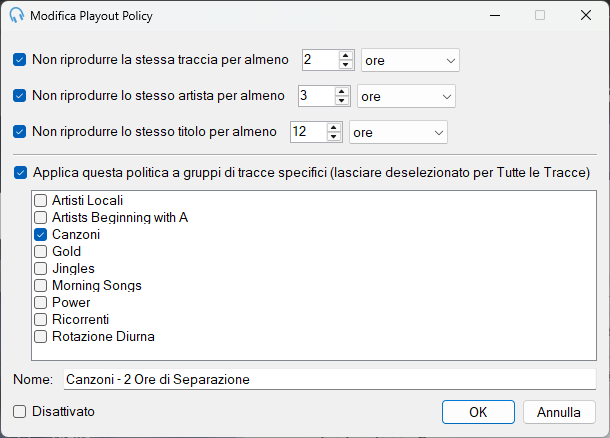Check the Jingles group
Viewport: 610px width, 438px height.
tap(40, 269)
